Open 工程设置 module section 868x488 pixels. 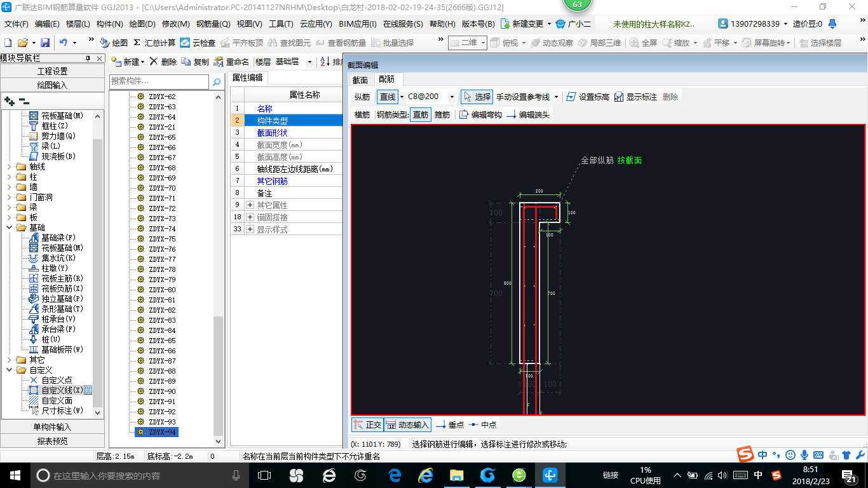point(52,71)
